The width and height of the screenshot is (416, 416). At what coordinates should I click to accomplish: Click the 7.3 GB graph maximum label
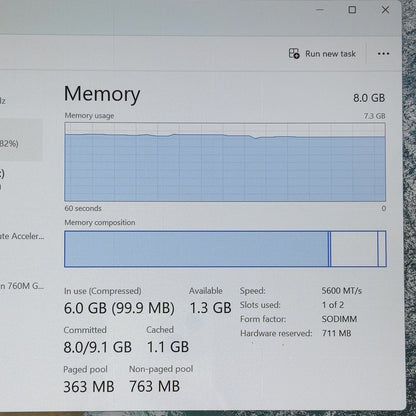pos(374,116)
